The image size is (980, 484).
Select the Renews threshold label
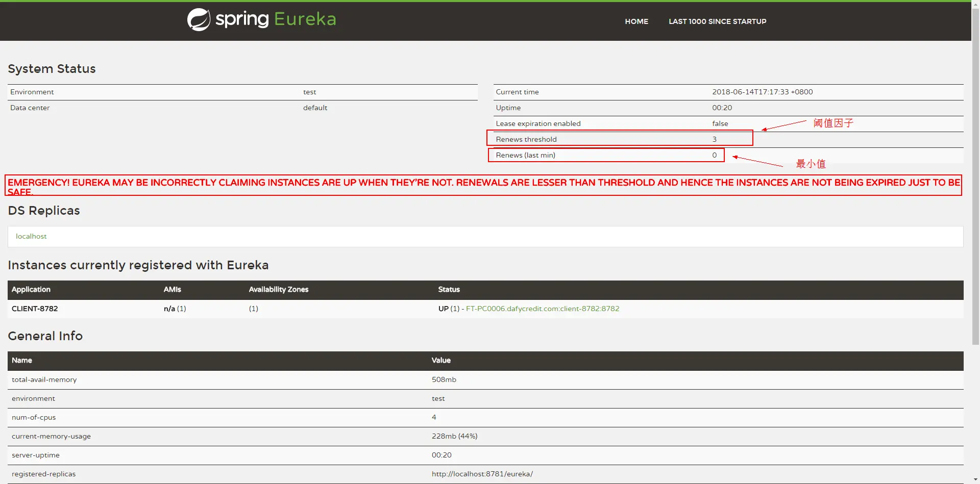click(x=526, y=139)
